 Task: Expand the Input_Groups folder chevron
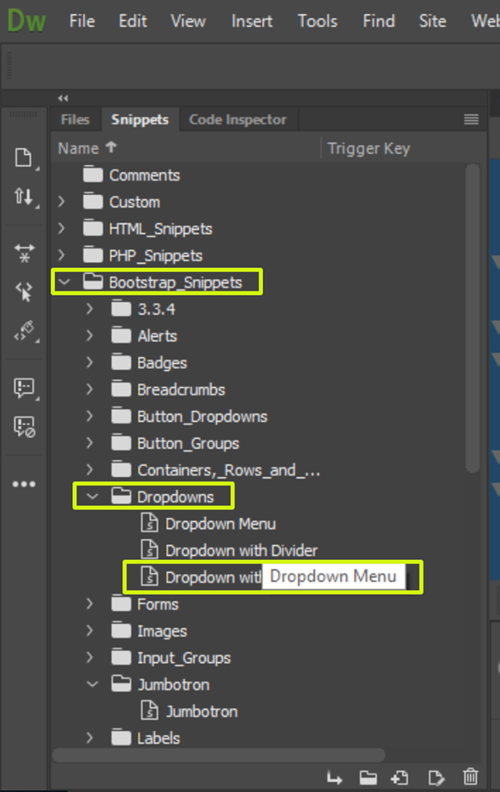tap(90, 657)
